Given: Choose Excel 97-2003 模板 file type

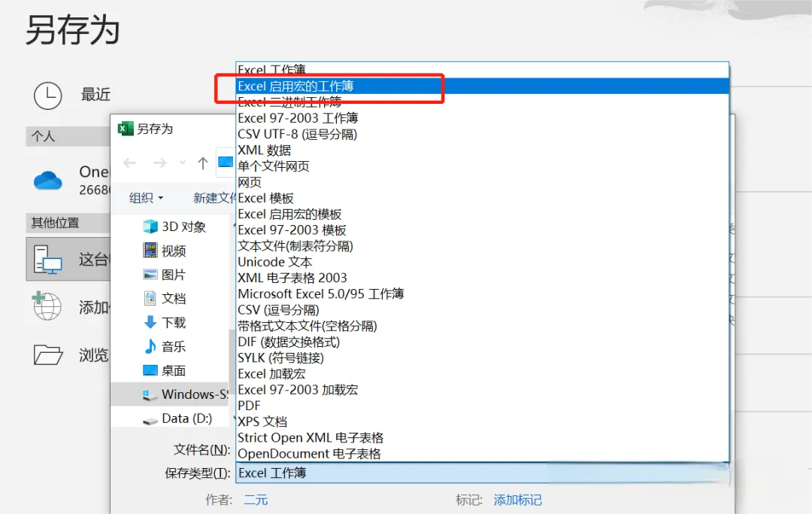Looking at the screenshot, I should pyautogui.click(x=482, y=230).
